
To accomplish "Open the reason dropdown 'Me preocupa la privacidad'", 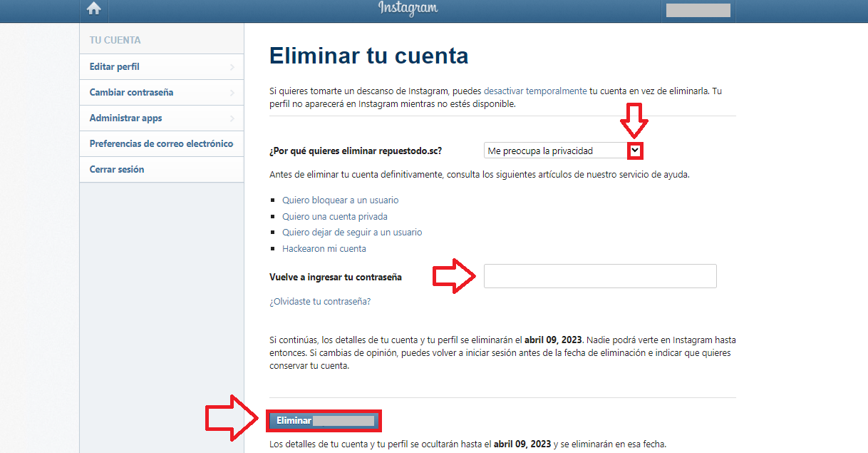I will pos(564,151).
